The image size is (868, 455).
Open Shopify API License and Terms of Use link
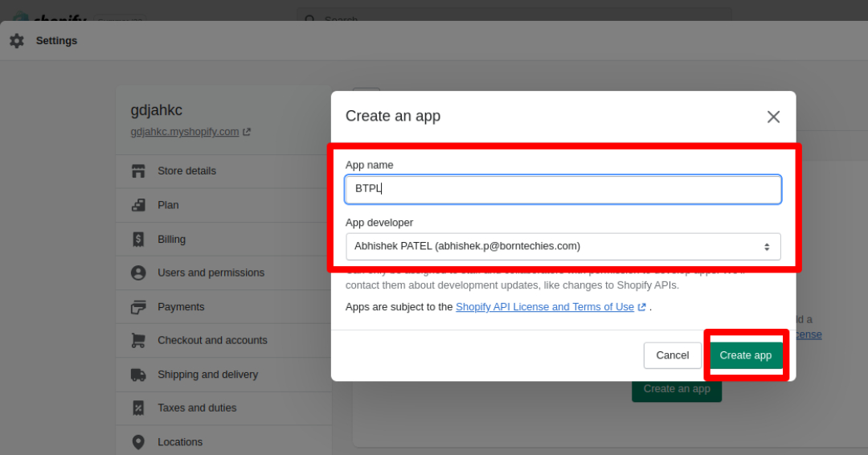[545, 307]
